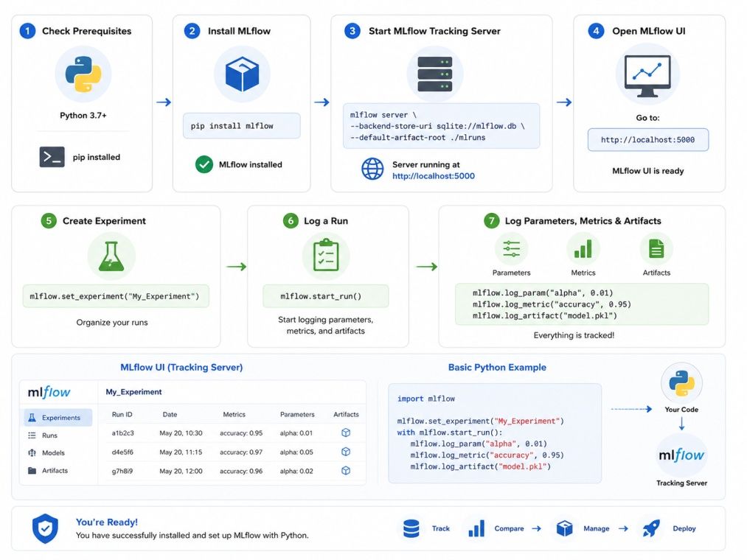Click the green checkmark next to MLflow installed
Viewport: 747px width, 560px height.
coord(204,164)
